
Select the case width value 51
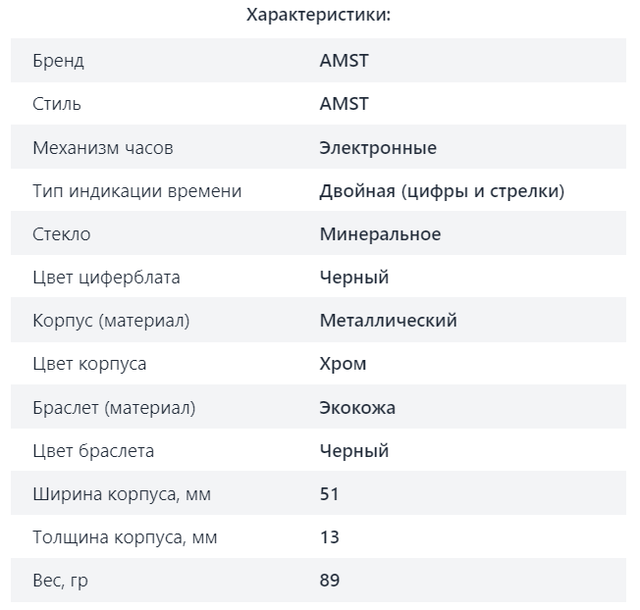point(329,494)
